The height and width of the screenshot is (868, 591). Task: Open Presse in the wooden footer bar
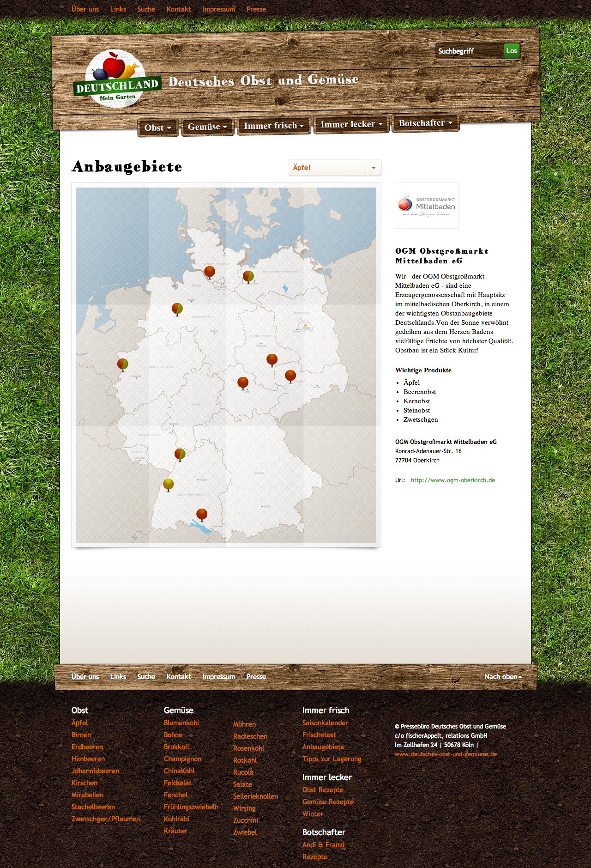[x=256, y=676]
